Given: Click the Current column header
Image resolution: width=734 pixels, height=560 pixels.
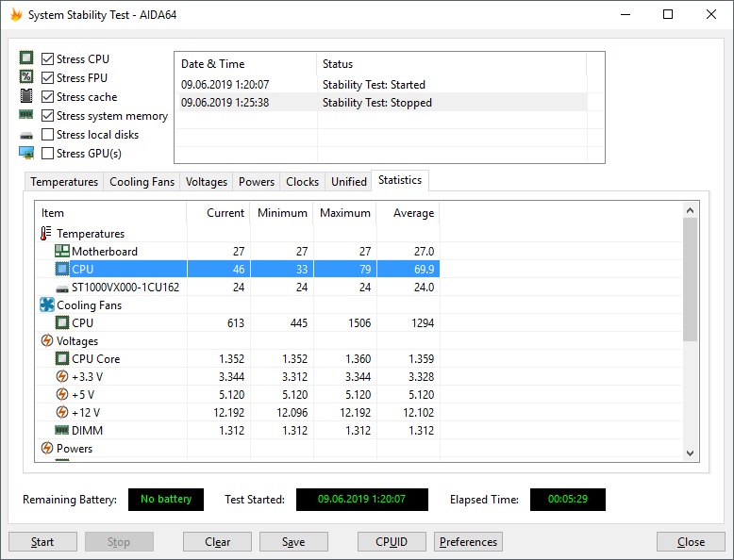Looking at the screenshot, I should (219, 213).
